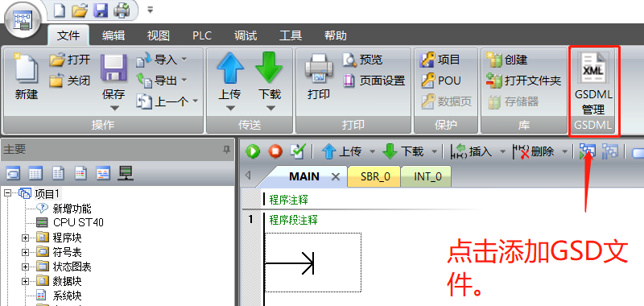Open the quick-access toolbar customize arrow
Screen dimensions: 644x306
[x=151, y=10]
